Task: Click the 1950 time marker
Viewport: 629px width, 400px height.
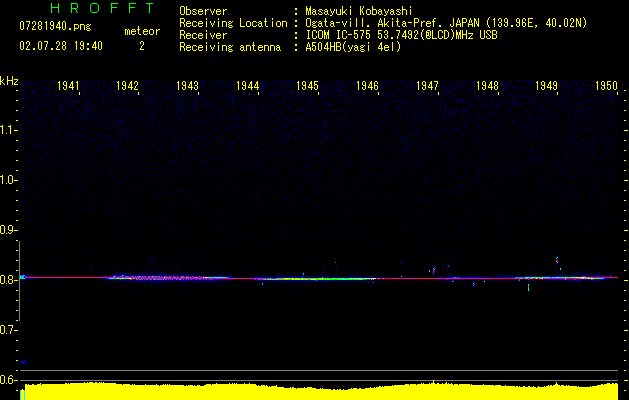Action: pyautogui.click(x=607, y=85)
